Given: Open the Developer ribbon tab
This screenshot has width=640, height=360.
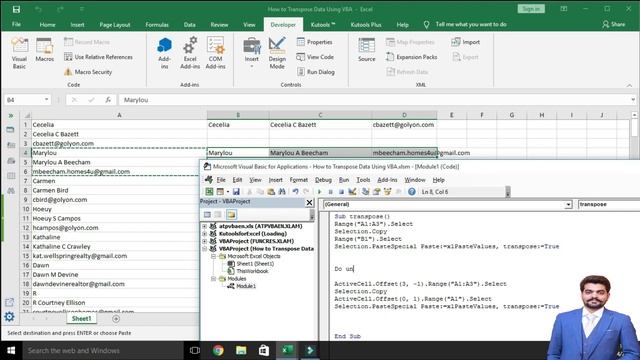Looking at the screenshot, I should [283, 24].
